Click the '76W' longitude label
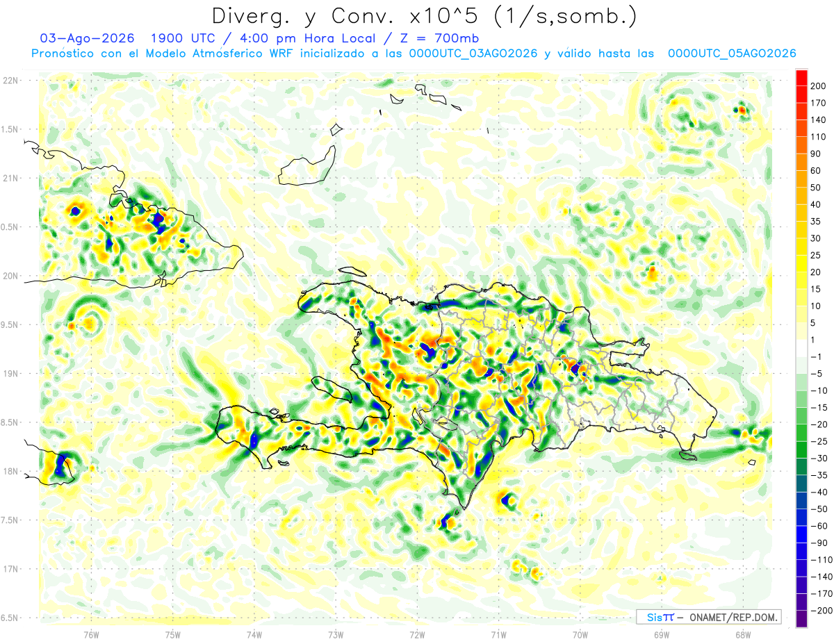 [x=91, y=634]
